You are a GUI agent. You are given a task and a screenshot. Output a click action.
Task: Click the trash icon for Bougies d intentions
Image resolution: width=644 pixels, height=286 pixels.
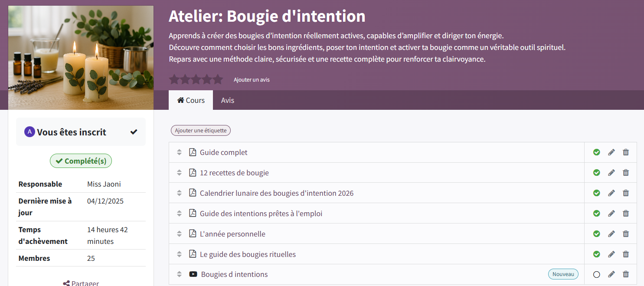(626, 274)
